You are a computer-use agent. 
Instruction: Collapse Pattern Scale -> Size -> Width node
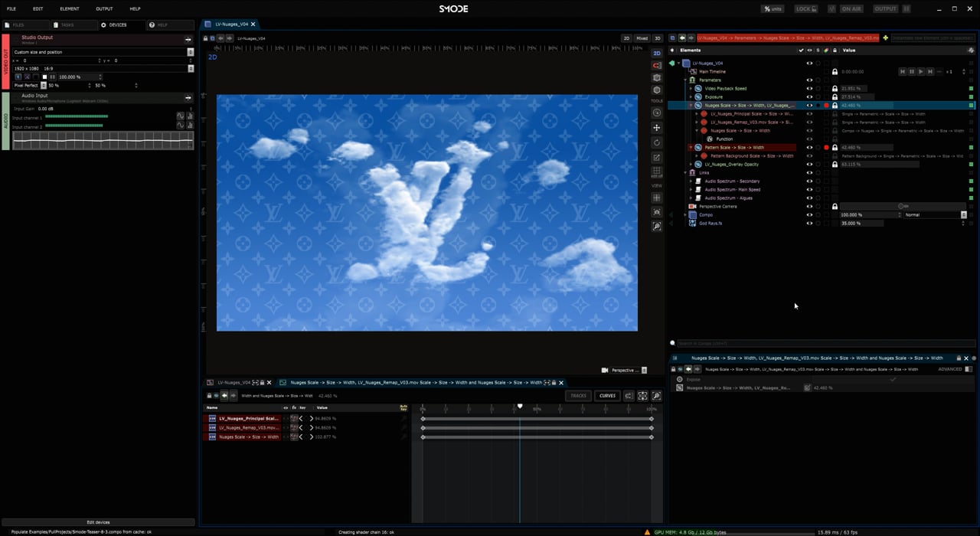pos(691,147)
